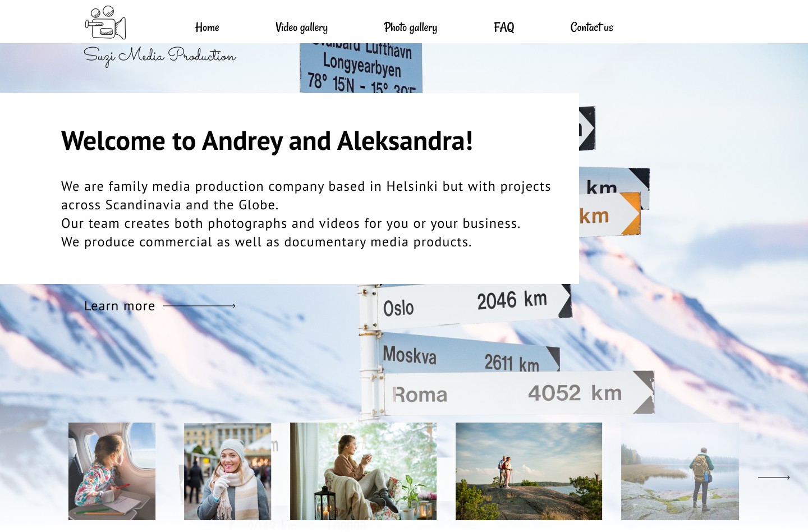Open the Contact us page
This screenshot has width=808, height=532.
point(591,27)
